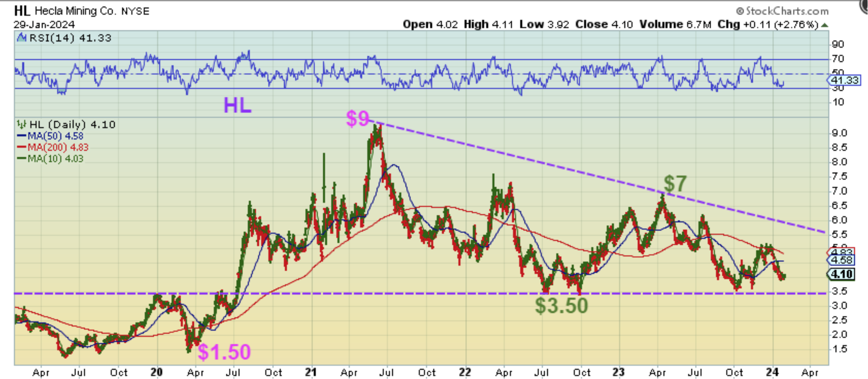Click the 6.0 price axis label

click(x=839, y=220)
